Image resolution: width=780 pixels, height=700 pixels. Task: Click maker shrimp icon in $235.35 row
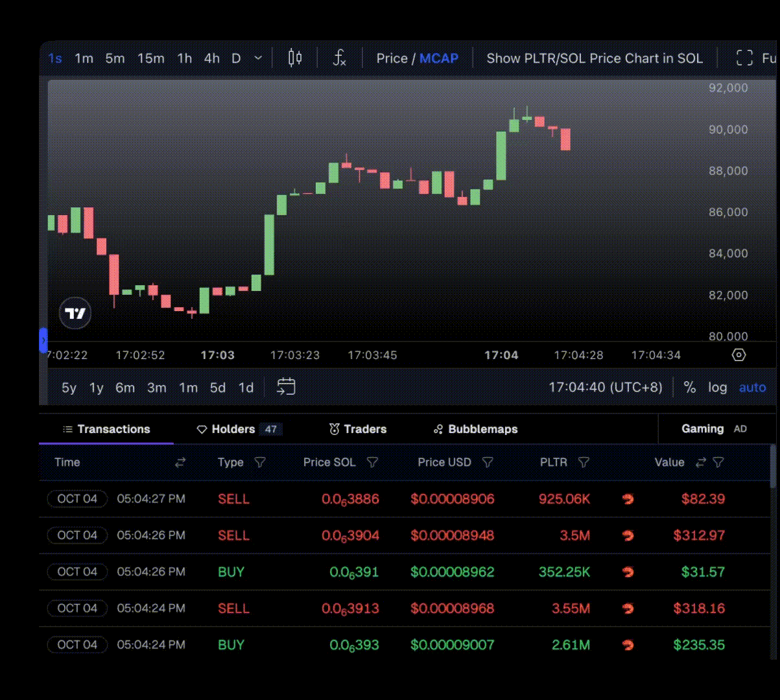click(x=628, y=644)
